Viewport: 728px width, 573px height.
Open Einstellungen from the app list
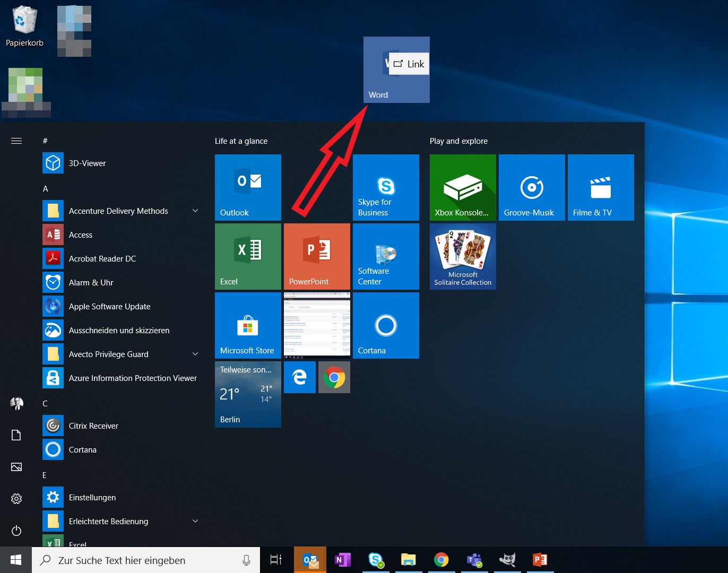(x=92, y=497)
